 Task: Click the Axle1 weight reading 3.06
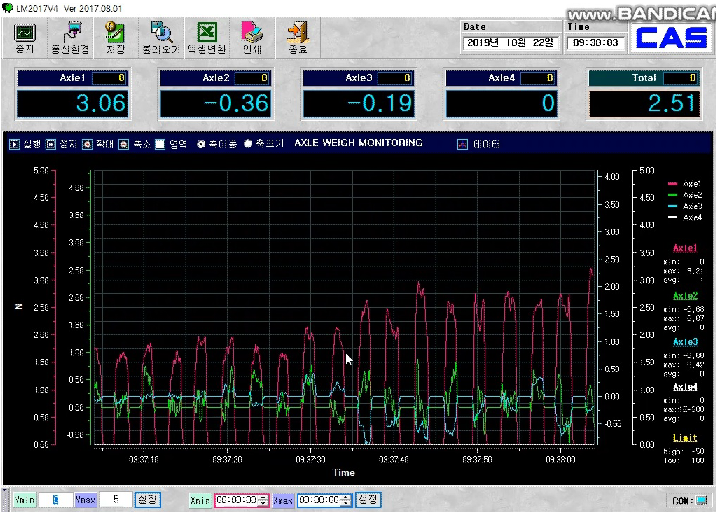pyautogui.click(x=73, y=103)
